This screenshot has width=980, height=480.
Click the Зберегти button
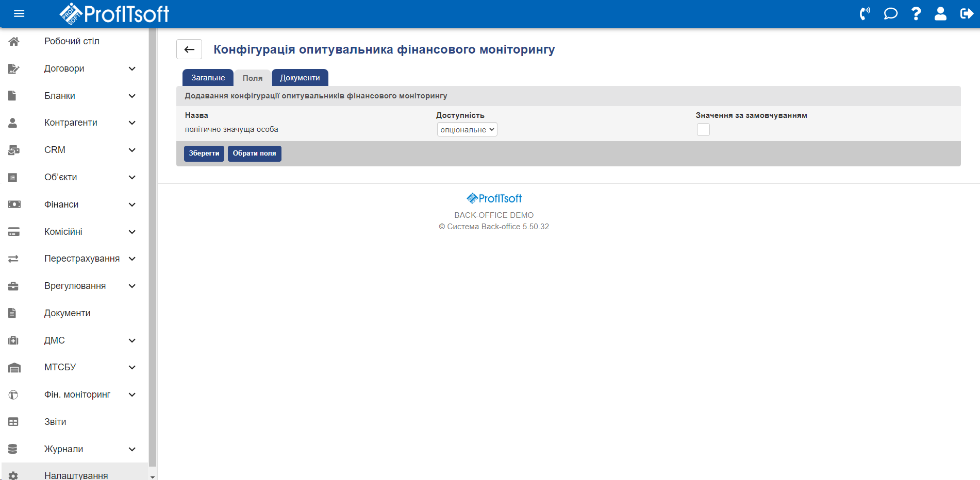click(204, 153)
